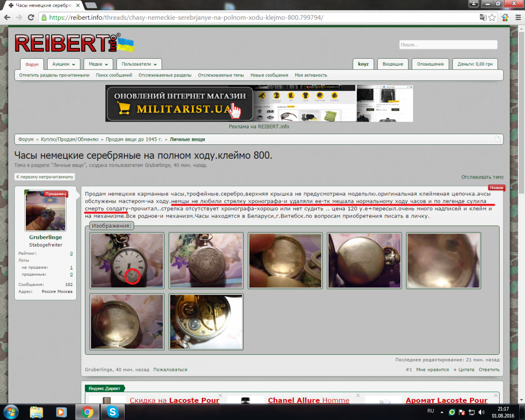
Task: Click the MILITARIST.UA banner ad
Action: [x=259, y=103]
